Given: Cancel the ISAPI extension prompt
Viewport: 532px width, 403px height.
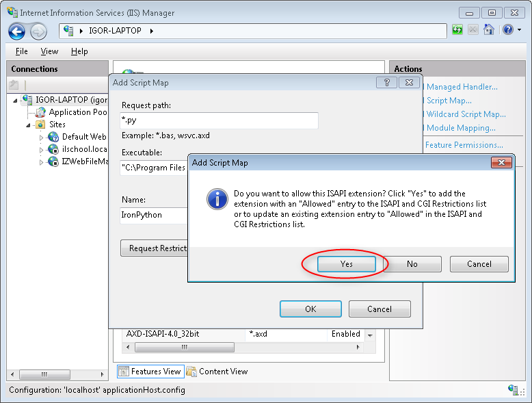Looking at the screenshot, I should [x=479, y=264].
